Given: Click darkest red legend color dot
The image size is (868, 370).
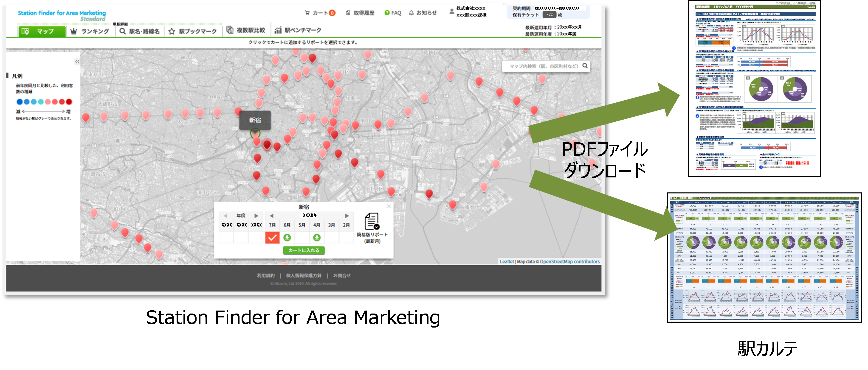Looking at the screenshot, I should [69, 102].
